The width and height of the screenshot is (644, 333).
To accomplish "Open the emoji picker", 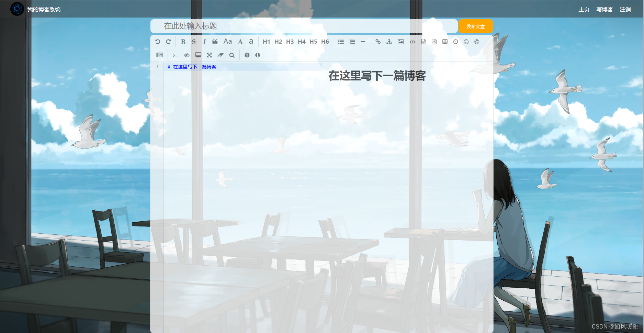I will point(466,42).
